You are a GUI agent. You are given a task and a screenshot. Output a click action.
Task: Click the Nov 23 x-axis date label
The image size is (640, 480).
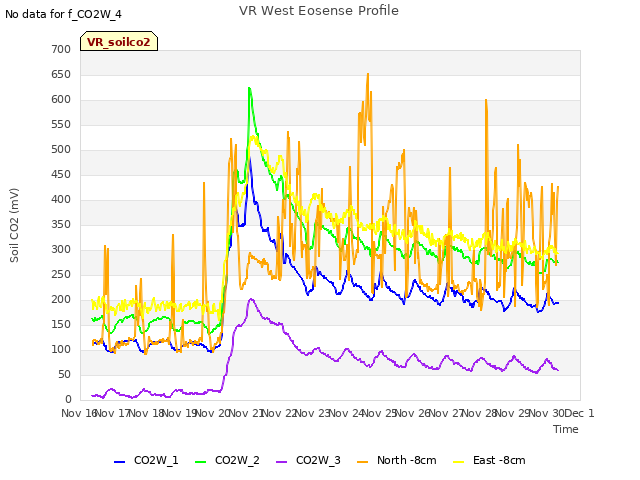(x=313, y=413)
